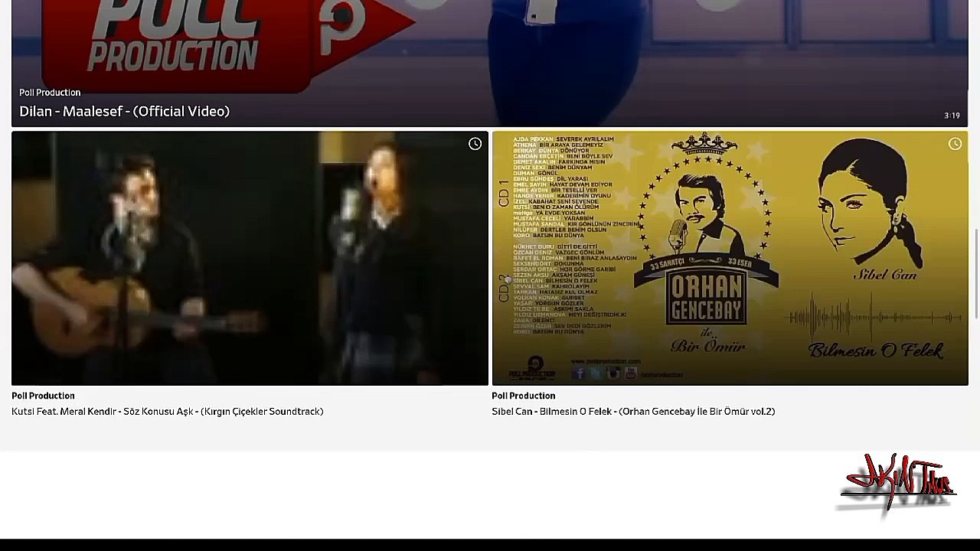Viewport: 980px width, 551px height.
Task: Open the title link Kutsi Feat. Meral Kendir - Söz Konusu Aşk
Action: [168, 412]
